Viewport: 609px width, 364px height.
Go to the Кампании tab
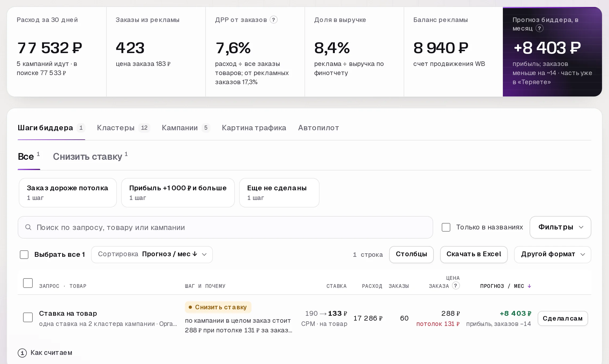coord(186,128)
